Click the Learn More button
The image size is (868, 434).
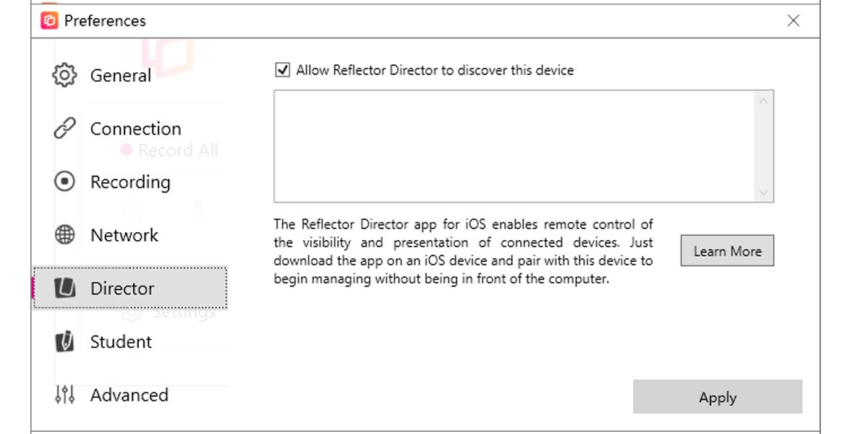(727, 250)
